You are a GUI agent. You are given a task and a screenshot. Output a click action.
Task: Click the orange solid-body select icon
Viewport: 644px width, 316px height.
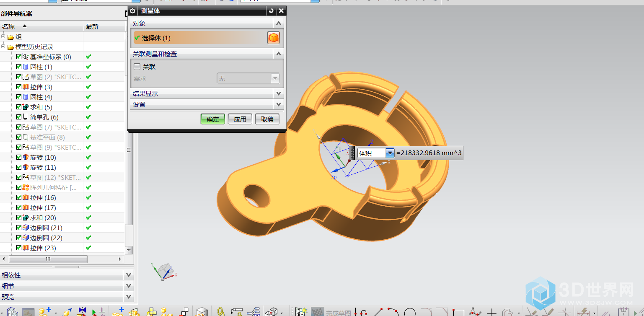click(273, 38)
